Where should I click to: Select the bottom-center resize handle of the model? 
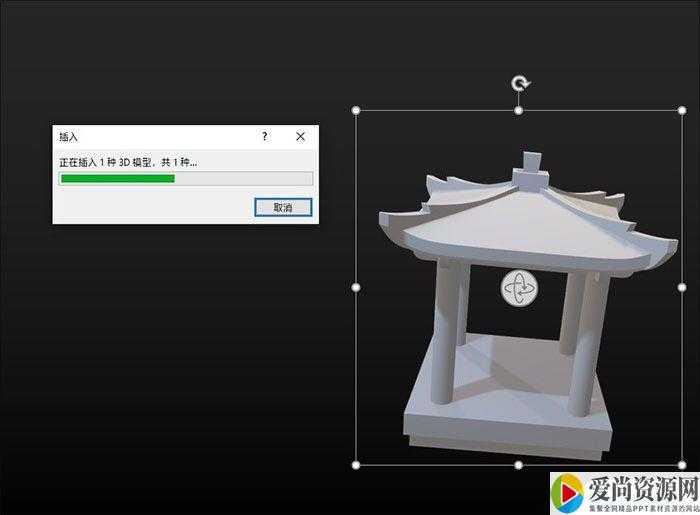518,464
